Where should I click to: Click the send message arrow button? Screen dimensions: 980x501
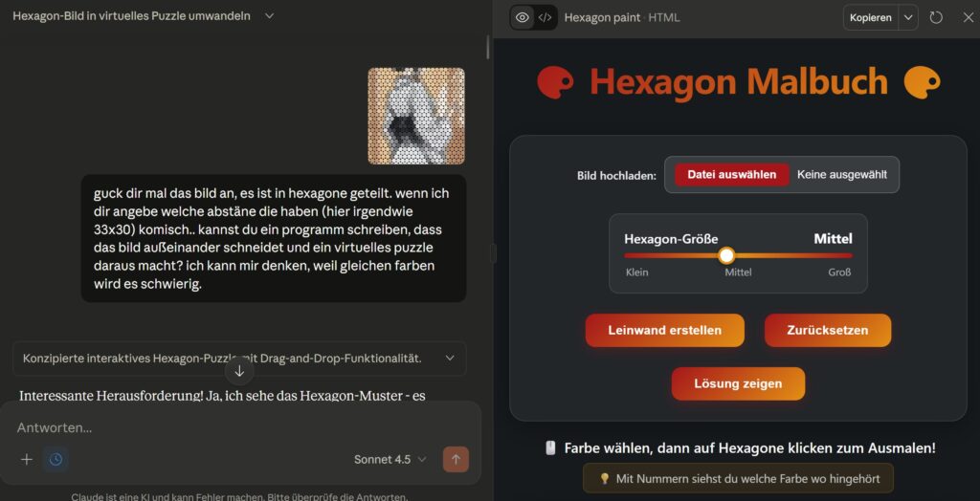tap(456, 460)
